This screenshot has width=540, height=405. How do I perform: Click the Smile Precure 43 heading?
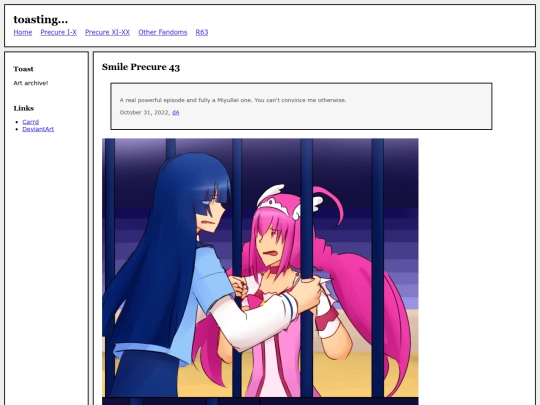[x=141, y=67]
